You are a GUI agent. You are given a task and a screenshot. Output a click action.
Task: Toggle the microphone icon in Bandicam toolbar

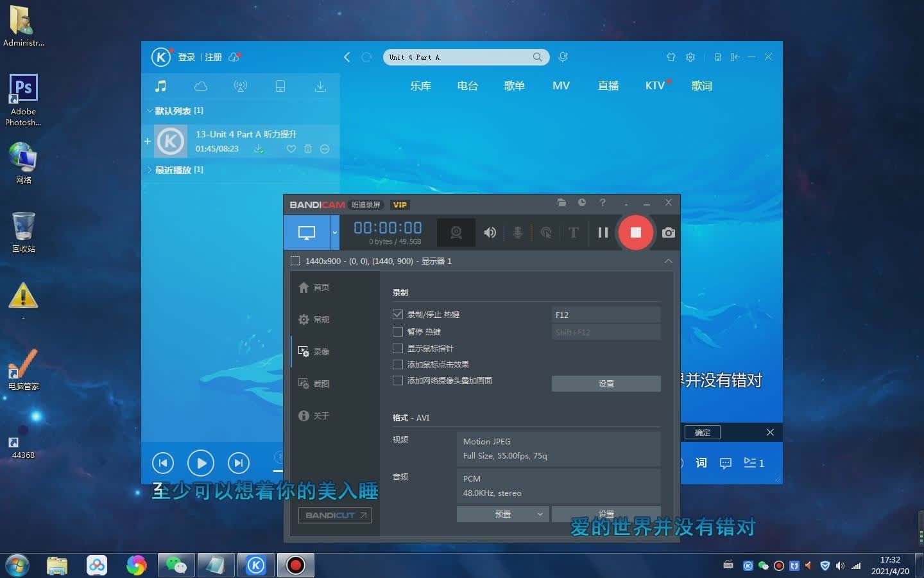(x=518, y=232)
